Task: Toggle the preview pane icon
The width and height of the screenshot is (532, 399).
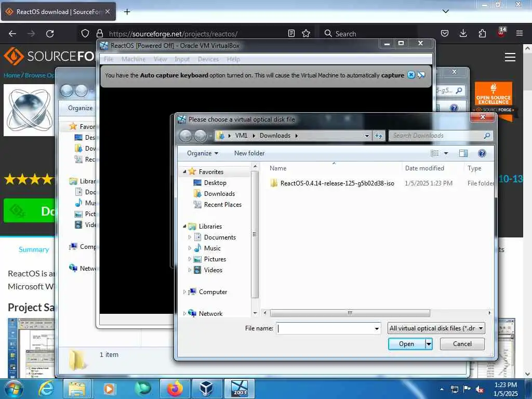Action: point(463,153)
